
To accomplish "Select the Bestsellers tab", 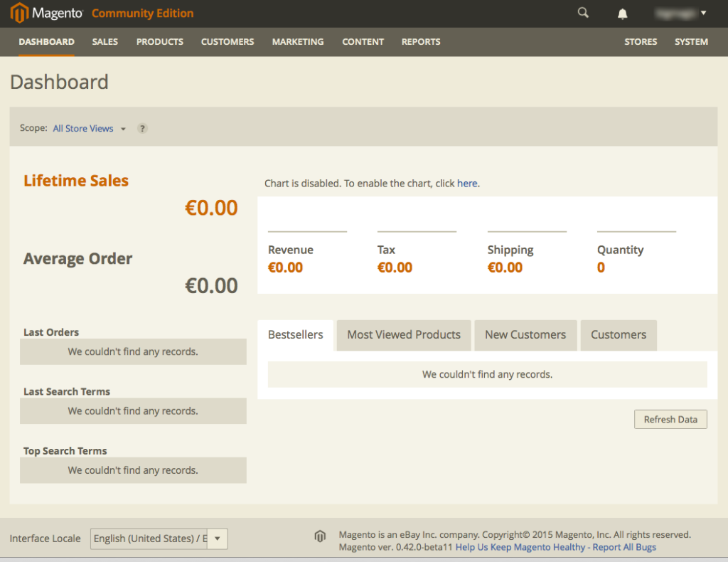I will [295, 335].
